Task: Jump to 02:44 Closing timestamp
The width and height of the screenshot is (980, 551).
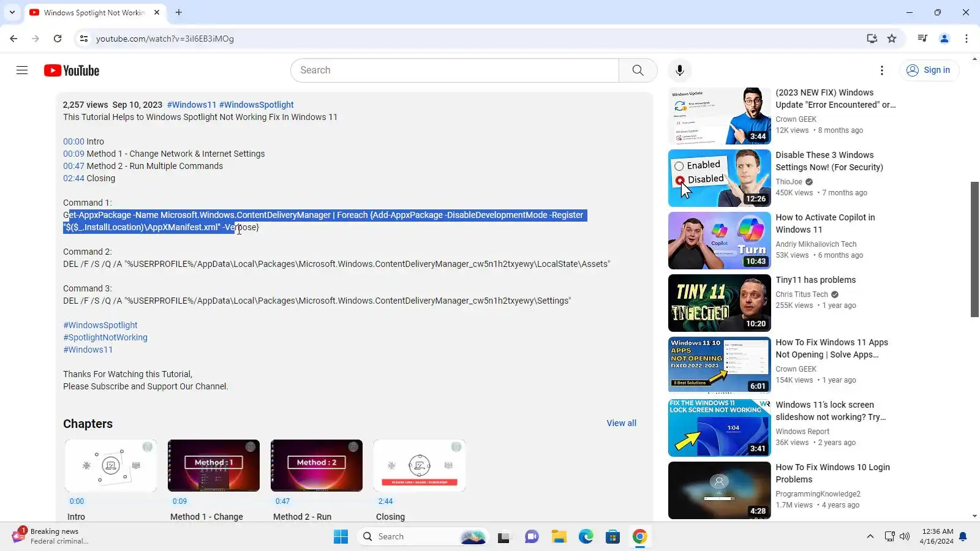Action: point(73,178)
